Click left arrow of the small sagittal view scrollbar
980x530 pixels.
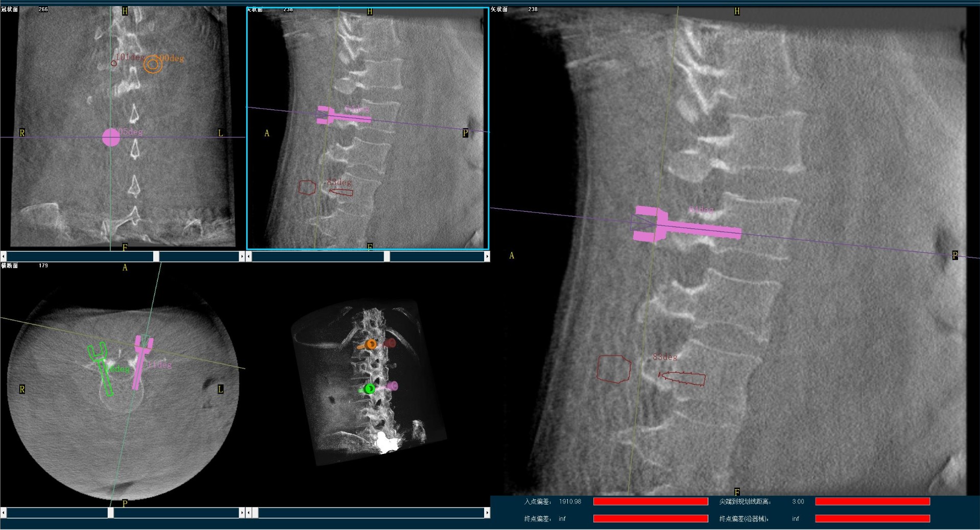(249, 256)
